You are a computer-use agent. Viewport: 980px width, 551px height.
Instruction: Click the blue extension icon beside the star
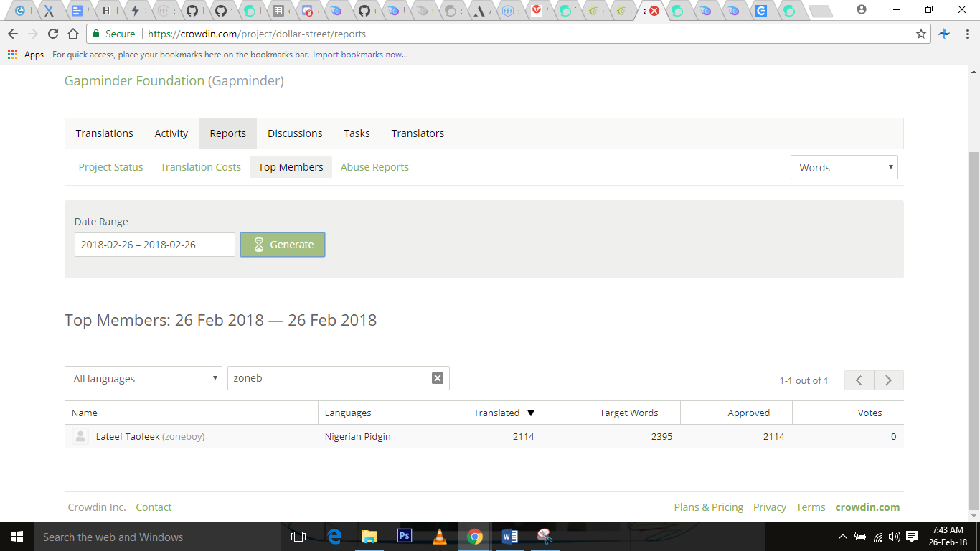coord(944,34)
